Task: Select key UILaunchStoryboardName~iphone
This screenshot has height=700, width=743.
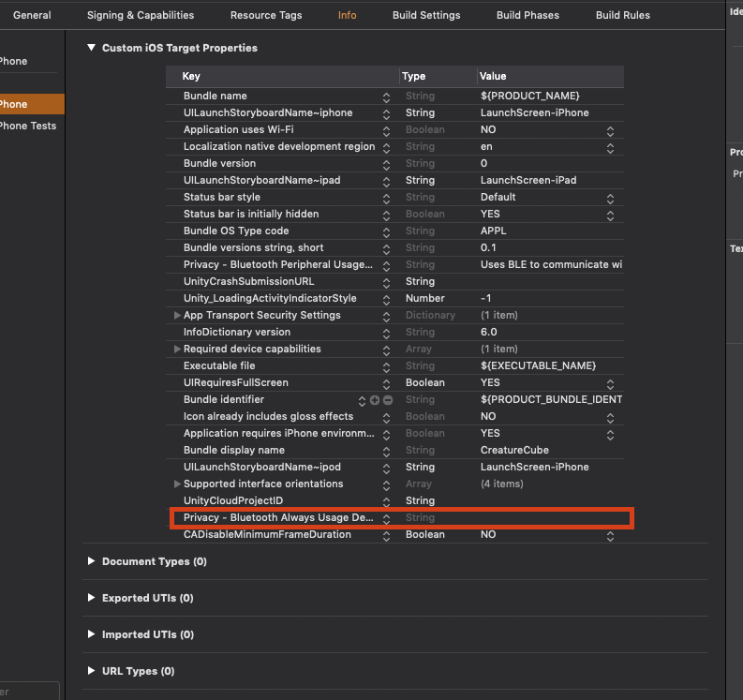Action: click(268, 112)
